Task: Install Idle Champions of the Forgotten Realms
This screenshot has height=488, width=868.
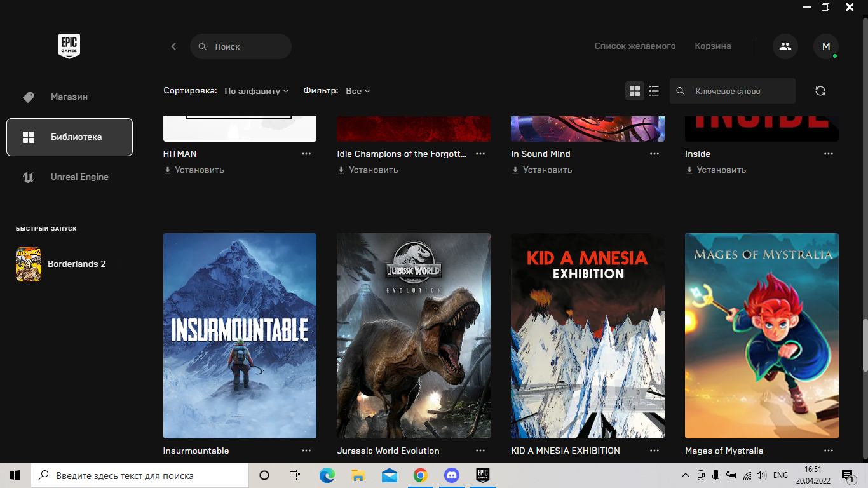Action: coord(368,170)
